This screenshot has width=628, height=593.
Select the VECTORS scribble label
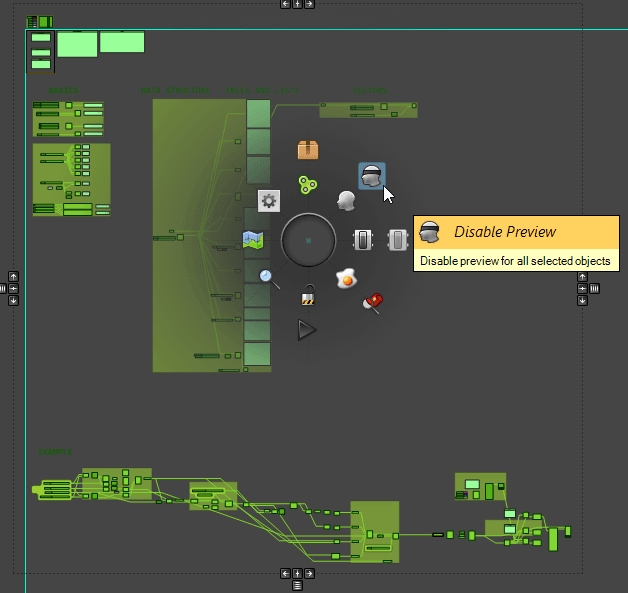pyautogui.click(x=370, y=90)
